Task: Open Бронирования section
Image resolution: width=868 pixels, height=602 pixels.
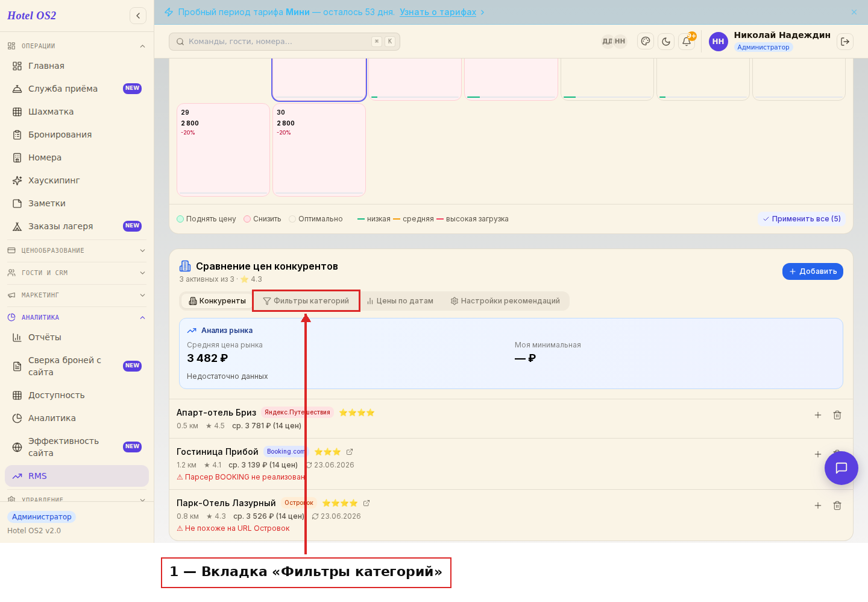Action: pyautogui.click(x=77, y=135)
